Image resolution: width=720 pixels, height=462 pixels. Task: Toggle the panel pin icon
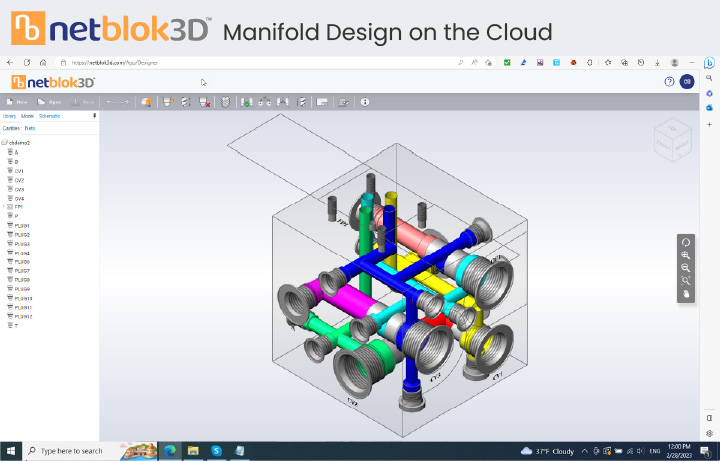[x=95, y=116]
